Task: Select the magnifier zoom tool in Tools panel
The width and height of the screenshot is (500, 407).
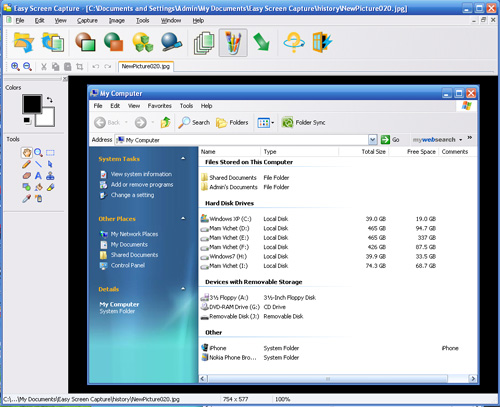Action: point(38,153)
